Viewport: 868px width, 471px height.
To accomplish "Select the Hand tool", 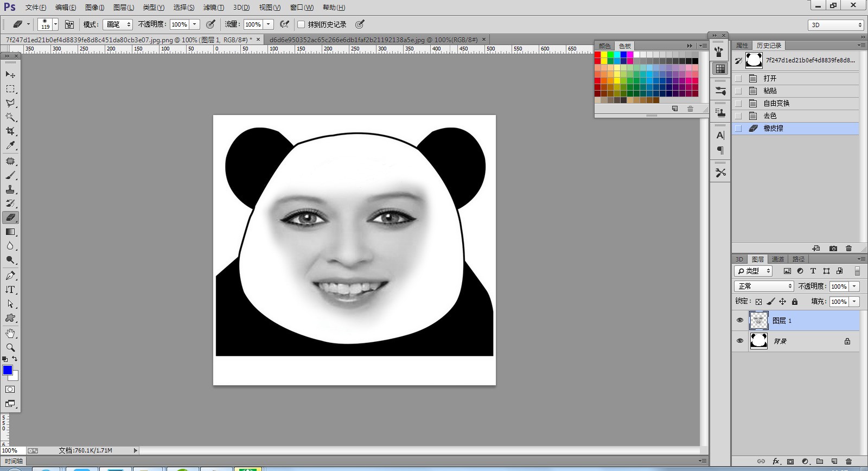I will [10, 333].
